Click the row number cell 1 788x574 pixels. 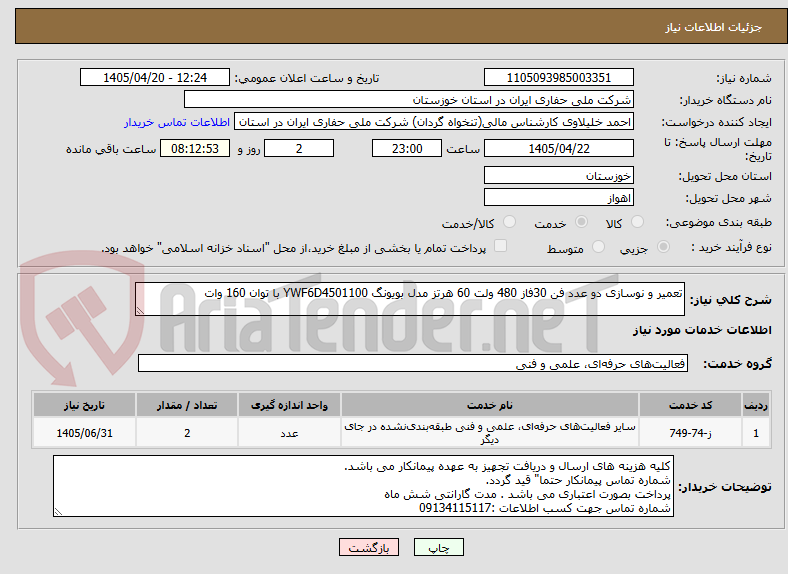click(756, 433)
